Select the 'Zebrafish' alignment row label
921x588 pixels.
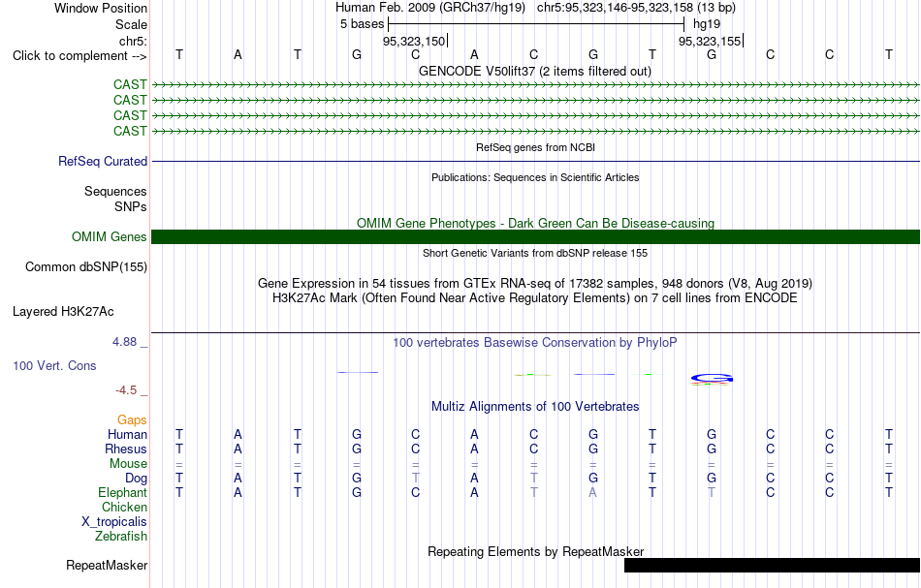tap(121, 536)
